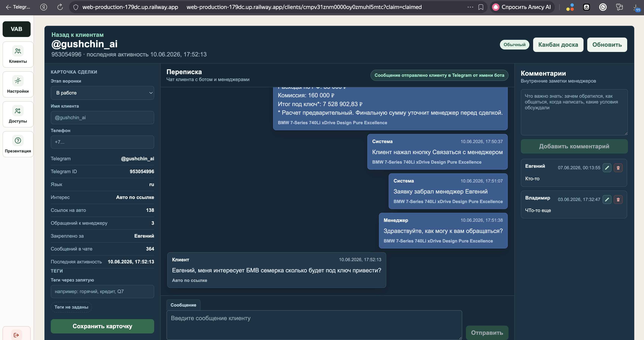This screenshot has width=644, height=340.
Task: Click the Теги не заданы chip
Action: (71, 307)
